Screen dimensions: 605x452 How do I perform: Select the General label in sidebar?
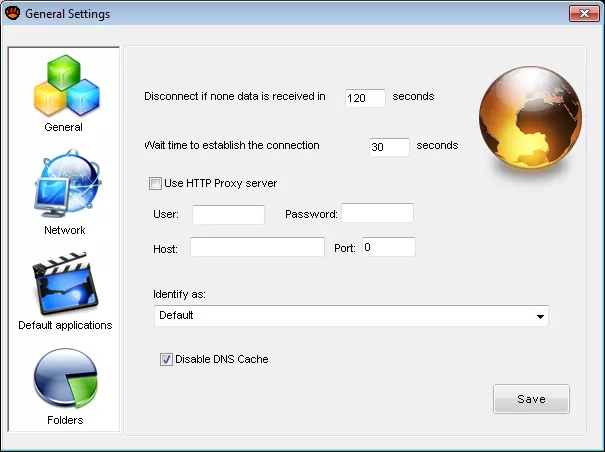click(63, 127)
